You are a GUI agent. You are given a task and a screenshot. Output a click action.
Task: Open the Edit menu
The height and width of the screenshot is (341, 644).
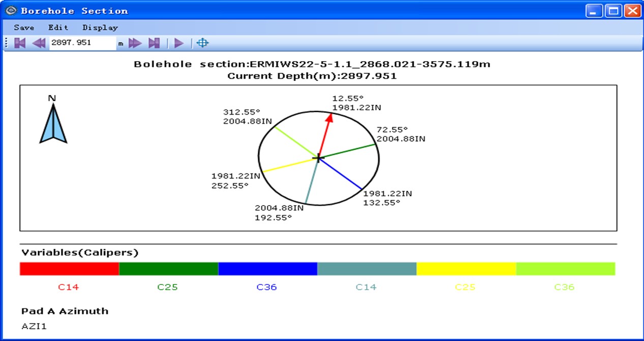click(58, 27)
